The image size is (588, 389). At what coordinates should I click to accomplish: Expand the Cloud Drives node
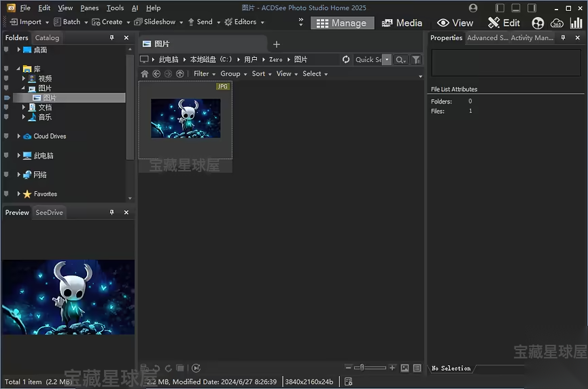tap(19, 136)
